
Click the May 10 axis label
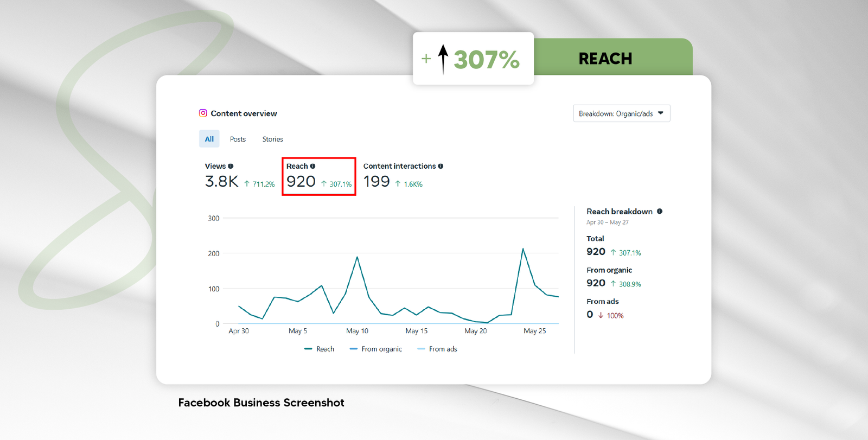[357, 331]
